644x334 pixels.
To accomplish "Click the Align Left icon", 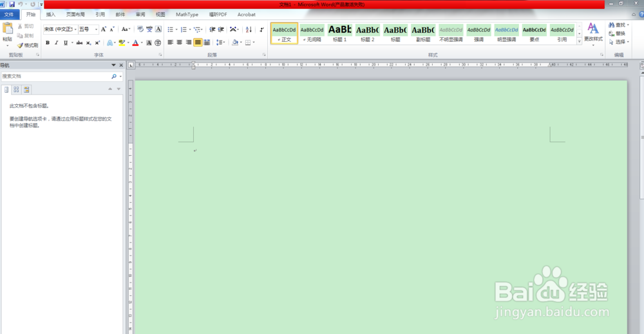I will pos(171,42).
